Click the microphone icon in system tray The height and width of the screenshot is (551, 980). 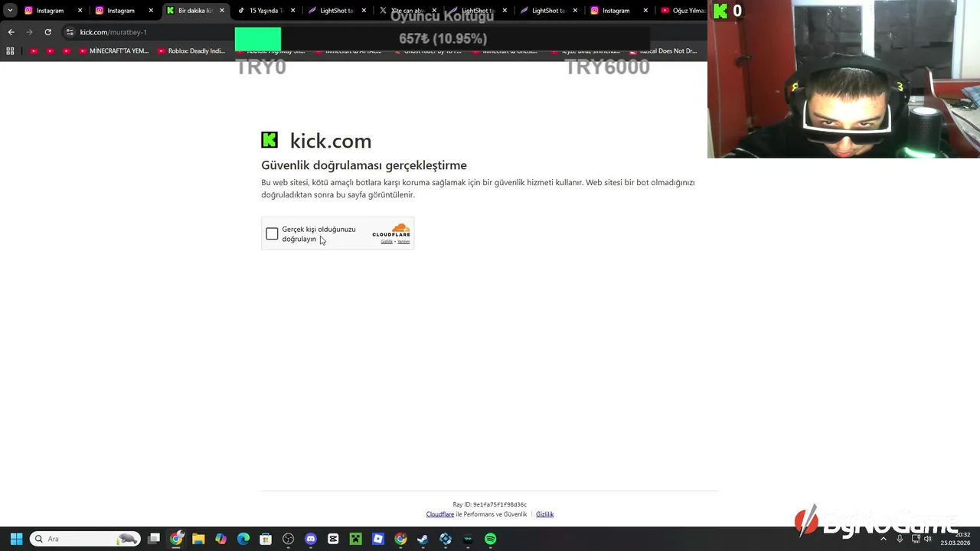(x=900, y=539)
